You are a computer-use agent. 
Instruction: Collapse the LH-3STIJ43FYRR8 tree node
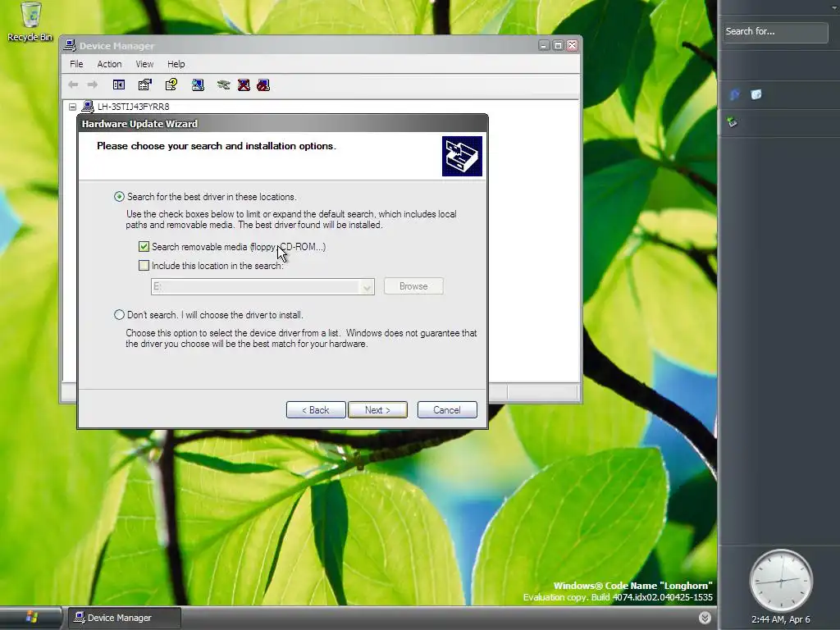72,107
